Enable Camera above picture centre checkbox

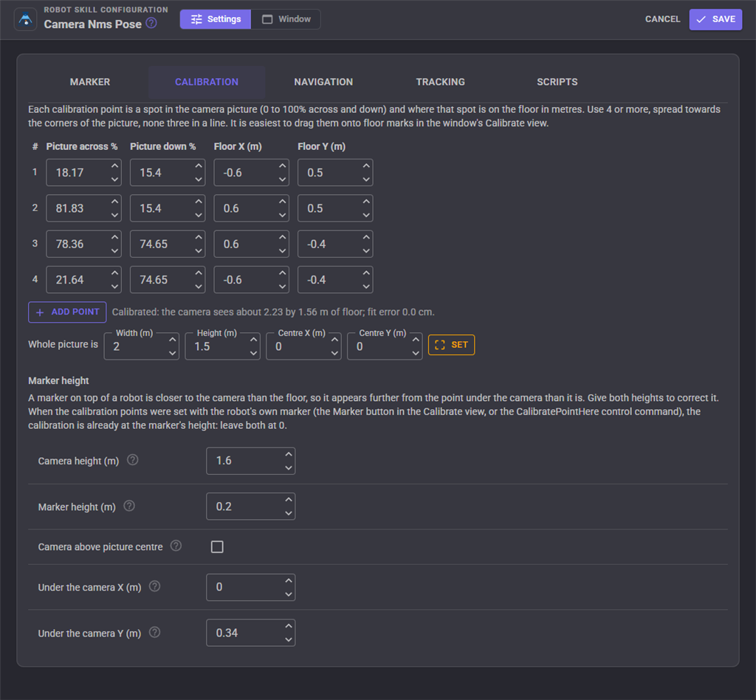click(217, 546)
